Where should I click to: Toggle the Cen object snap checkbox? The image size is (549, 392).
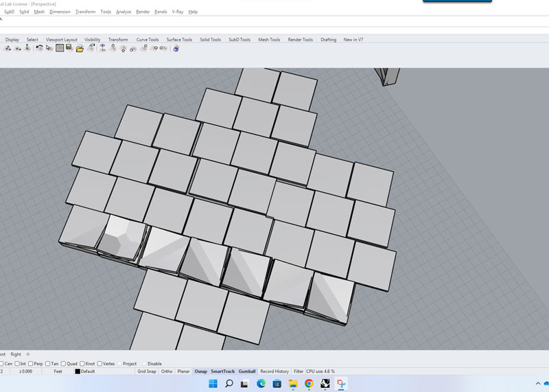pyautogui.click(x=2, y=364)
